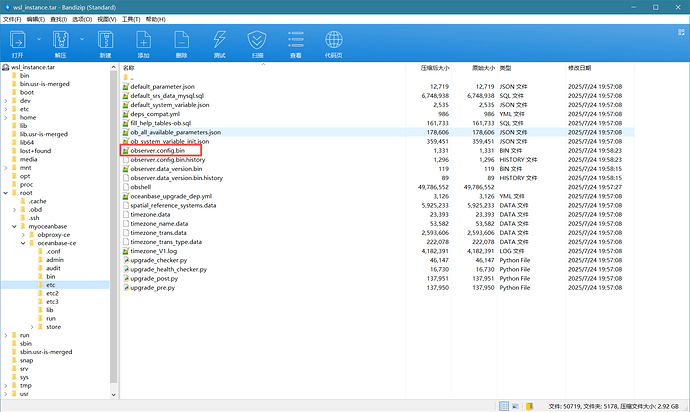
Task: Select the observer.config.bin file
Action: point(158,151)
